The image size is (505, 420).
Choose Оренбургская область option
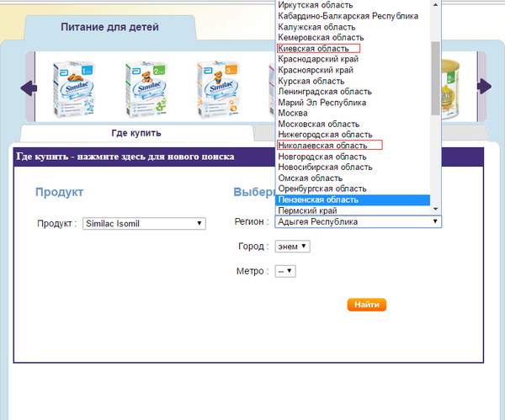pos(353,189)
